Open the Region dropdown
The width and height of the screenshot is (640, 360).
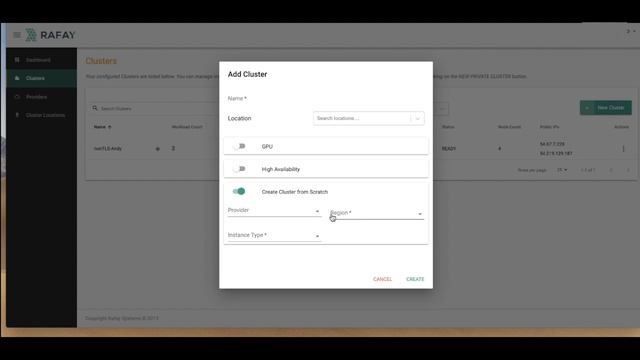click(x=377, y=213)
